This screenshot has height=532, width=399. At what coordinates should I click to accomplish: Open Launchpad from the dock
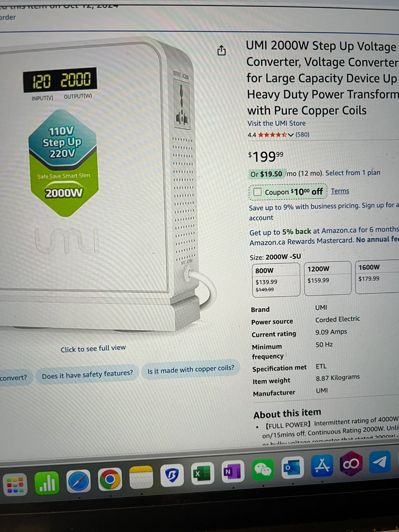pos(15,484)
